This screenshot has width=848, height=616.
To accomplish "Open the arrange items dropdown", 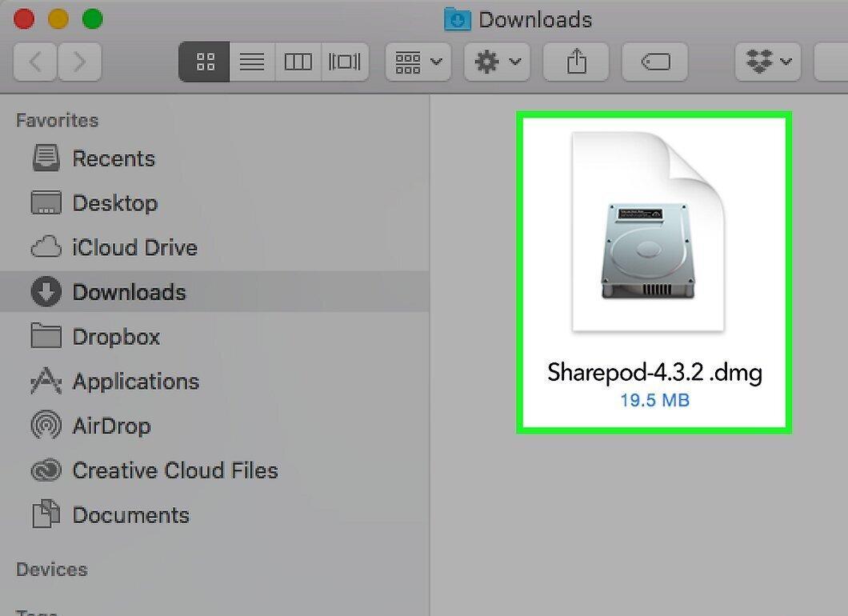I will pos(418,62).
